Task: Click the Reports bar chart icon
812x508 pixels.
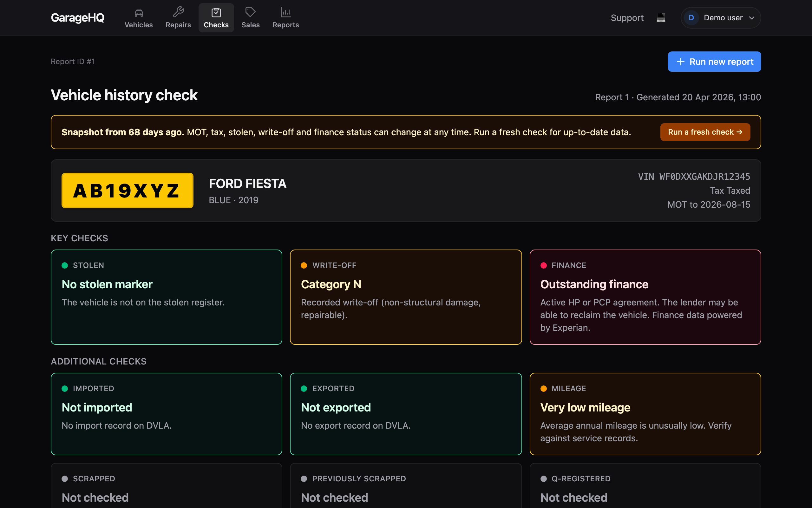Action: (x=285, y=12)
